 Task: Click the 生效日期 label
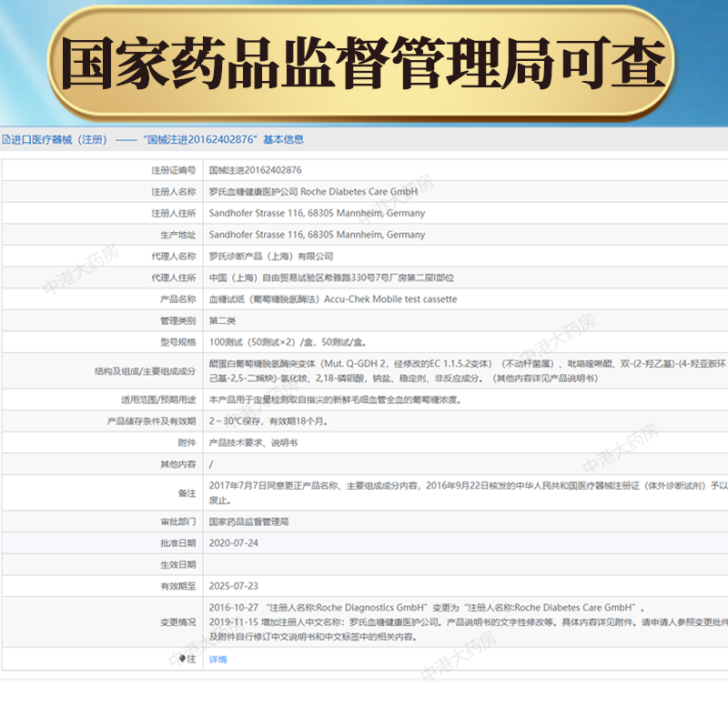(x=178, y=564)
